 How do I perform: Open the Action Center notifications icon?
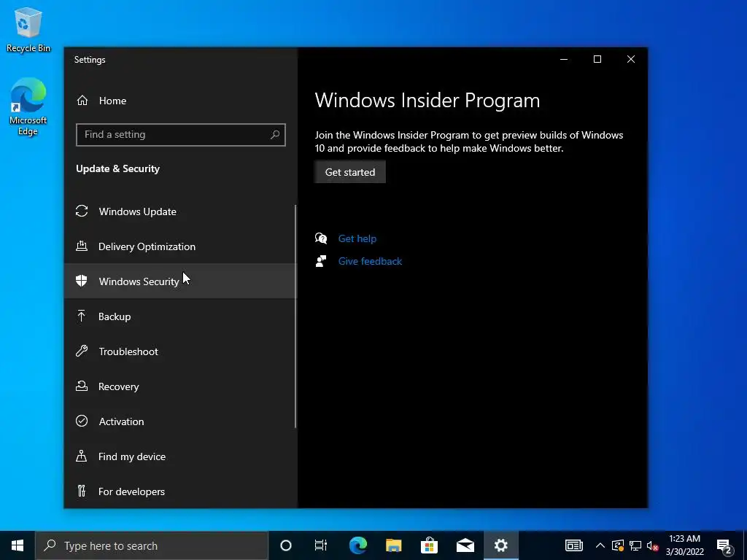[724, 545]
